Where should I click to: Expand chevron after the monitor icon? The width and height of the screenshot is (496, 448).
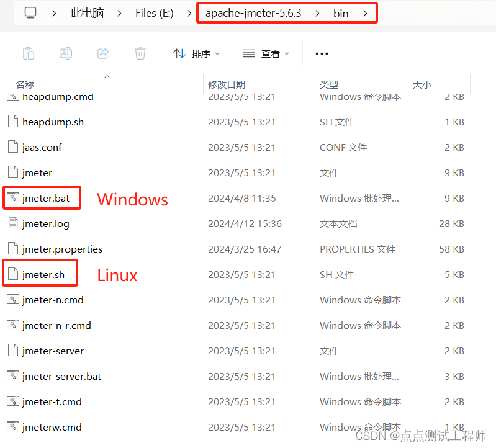54,14
